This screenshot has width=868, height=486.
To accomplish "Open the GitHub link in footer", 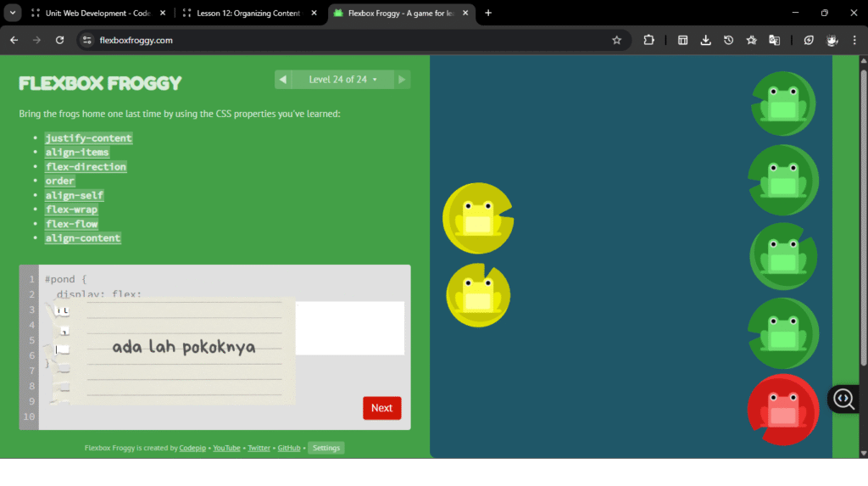I will tap(289, 448).
